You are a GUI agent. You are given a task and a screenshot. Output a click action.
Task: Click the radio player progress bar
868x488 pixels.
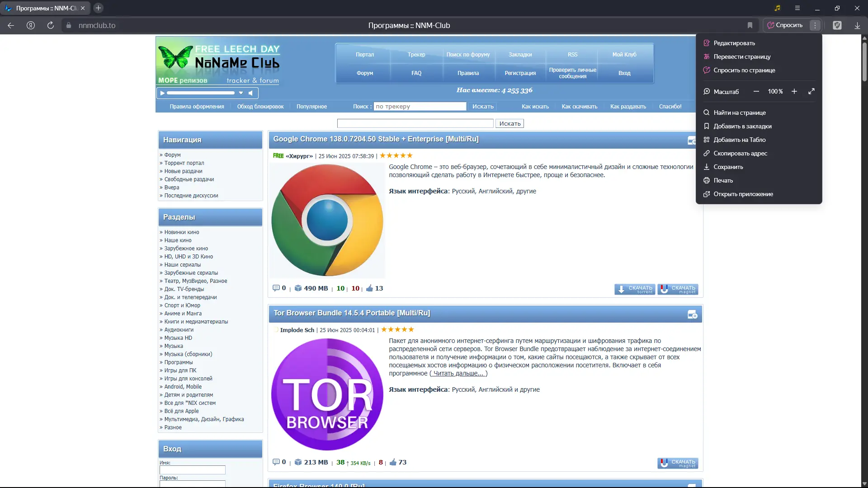[x=201, y=93]
